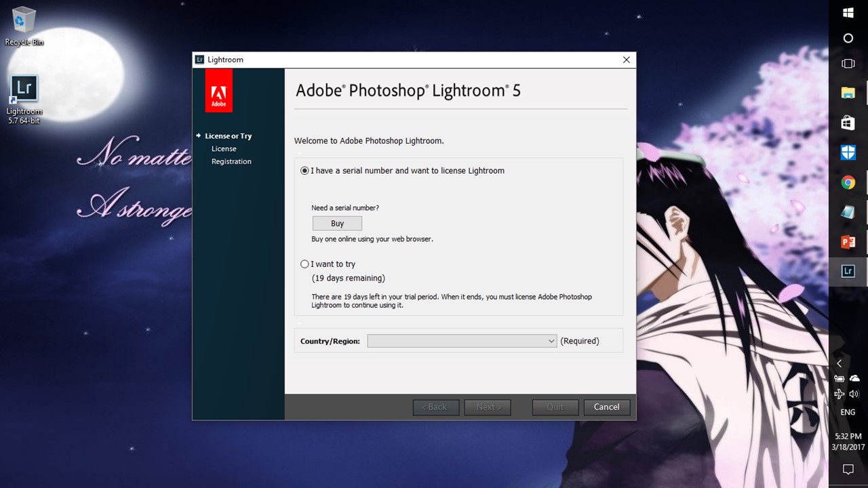Open File Explorer from the taskbar
The height and width of the screenshot is (488, 868).
pos(848,93)
